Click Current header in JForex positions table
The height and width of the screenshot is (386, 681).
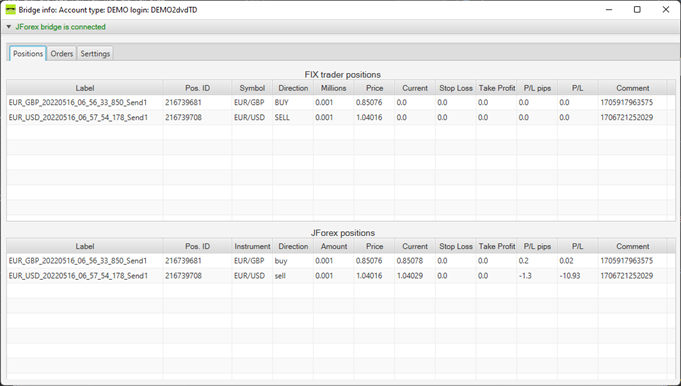point(415,246)
